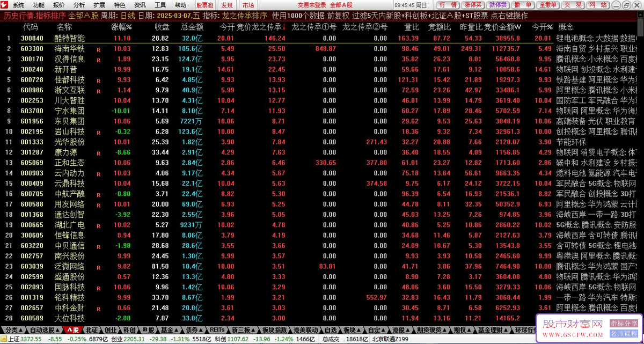This screenshot has width=644, height=344.
Task: Click the 涨停买 button
Action: (x=472, y=5)
